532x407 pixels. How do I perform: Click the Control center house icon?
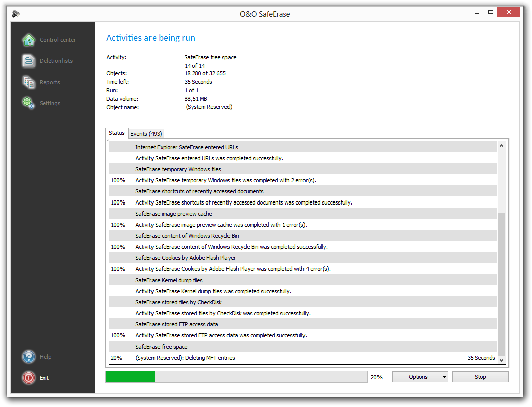tap(29, 40)
